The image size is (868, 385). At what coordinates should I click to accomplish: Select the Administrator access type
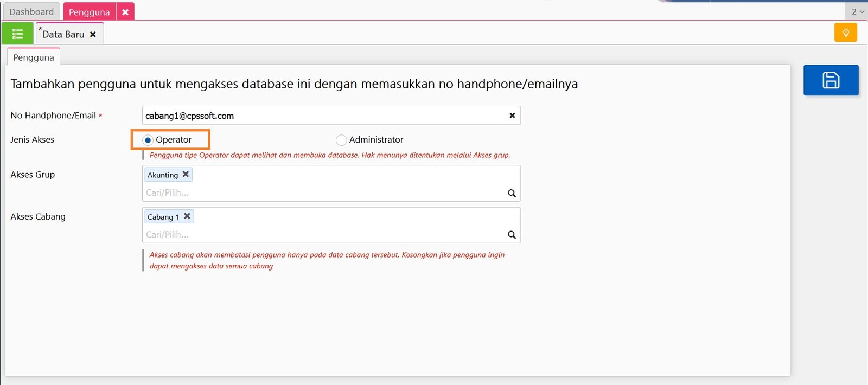tap(341, 140)
